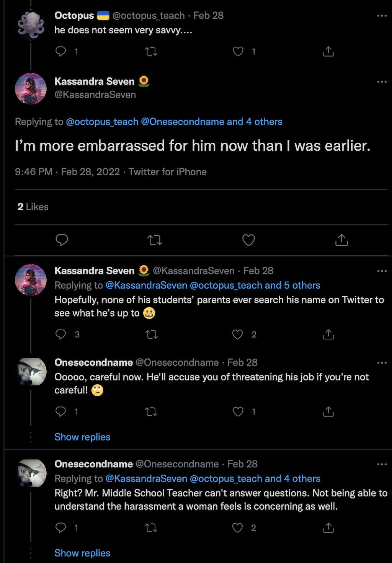This screenshot has width=392, height=563.
Task: Retweet the main Kassandra Seven tweet
Action: 155,240
